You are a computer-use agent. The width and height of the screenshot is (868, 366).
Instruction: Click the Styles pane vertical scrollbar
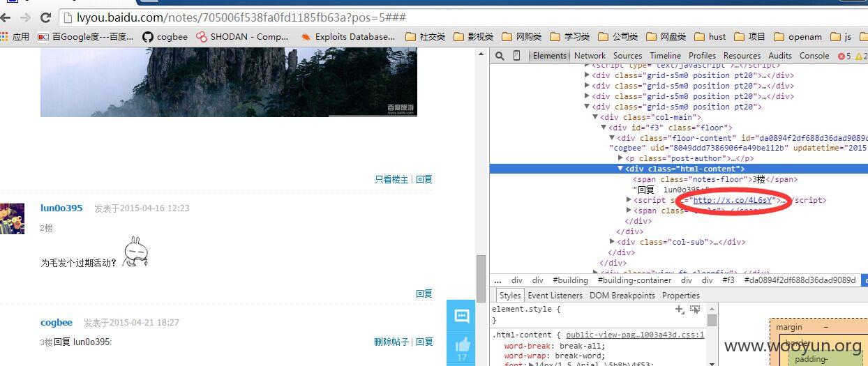[x=712, y=334]
